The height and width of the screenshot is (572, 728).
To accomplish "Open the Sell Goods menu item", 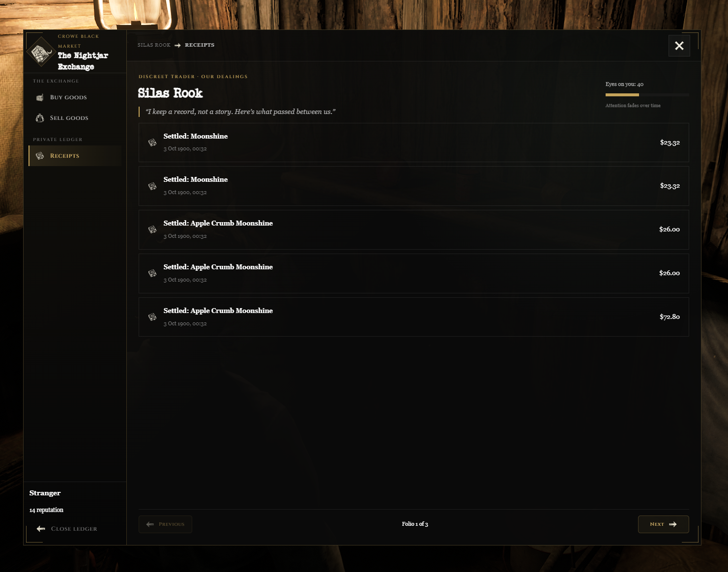I will [x=75, y=118].
